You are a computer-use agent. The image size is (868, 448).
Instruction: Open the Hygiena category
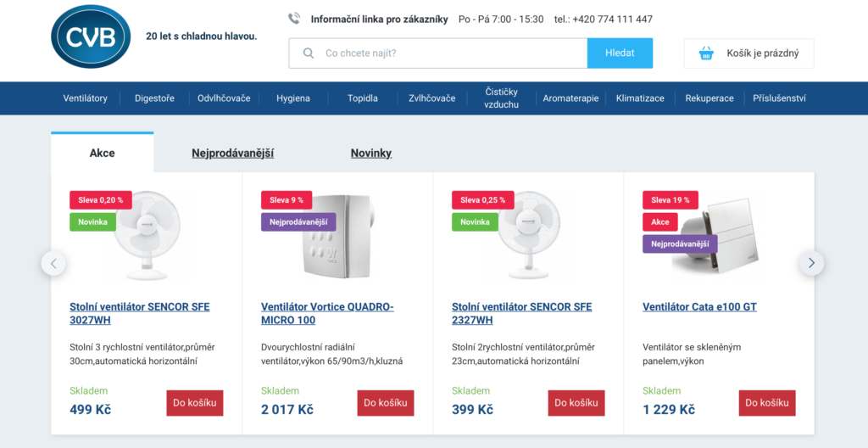pos(293,98)
